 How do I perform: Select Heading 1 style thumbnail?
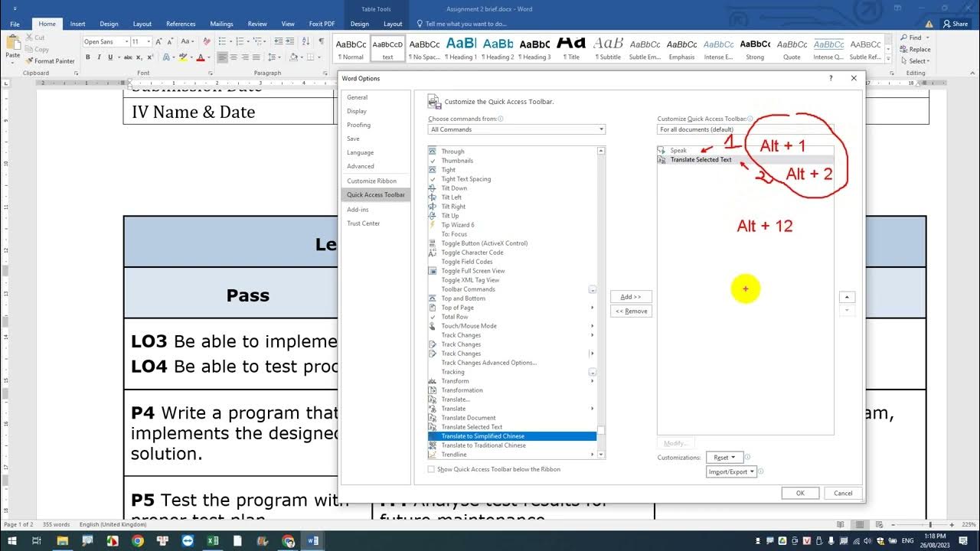tap(461, 47)
